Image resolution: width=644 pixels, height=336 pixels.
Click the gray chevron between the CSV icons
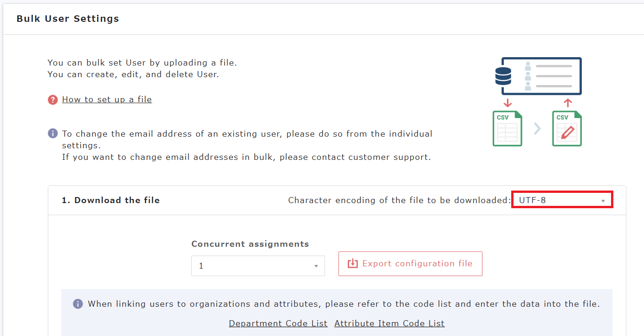tap(537, 128)
